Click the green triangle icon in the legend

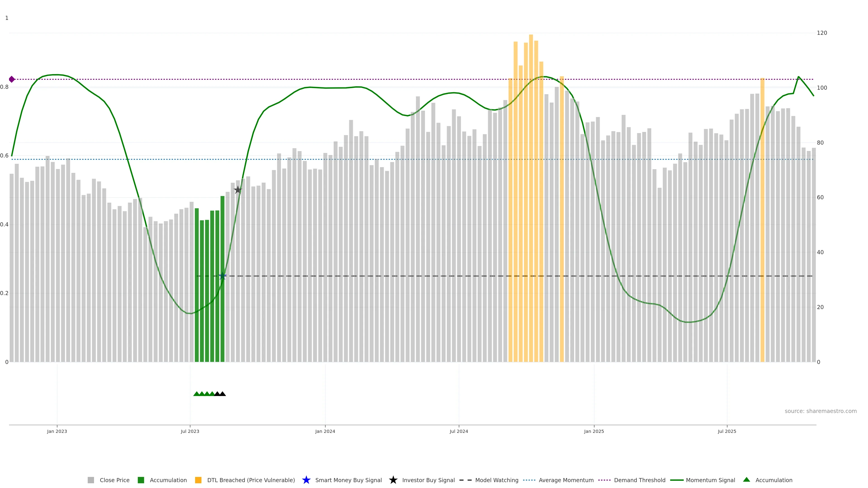[x=746, y=480]
